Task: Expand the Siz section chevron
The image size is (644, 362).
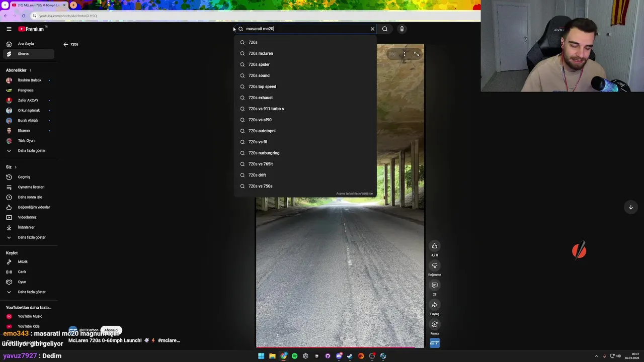Action: tap(16, 167)
